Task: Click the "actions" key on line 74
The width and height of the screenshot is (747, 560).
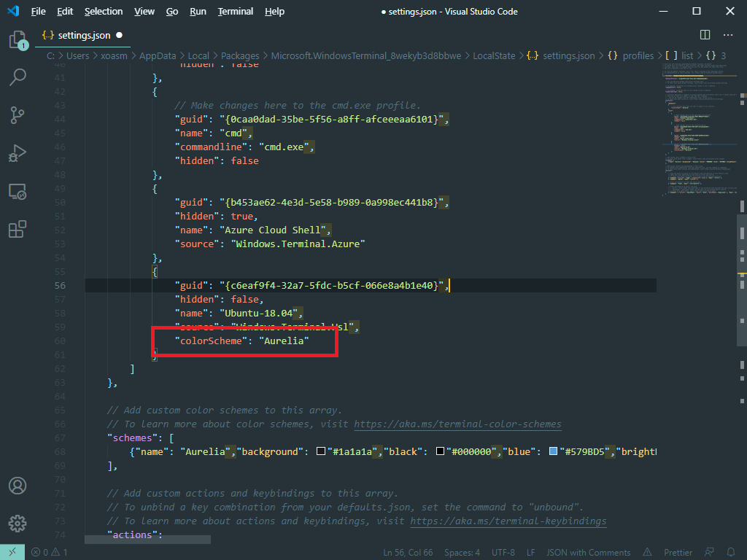Action: [133, 534]
